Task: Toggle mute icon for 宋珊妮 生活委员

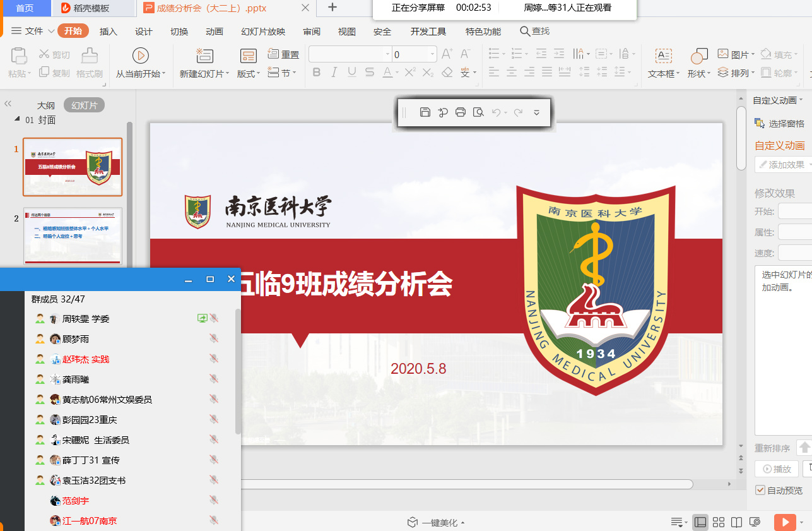Action: point(214,440)
